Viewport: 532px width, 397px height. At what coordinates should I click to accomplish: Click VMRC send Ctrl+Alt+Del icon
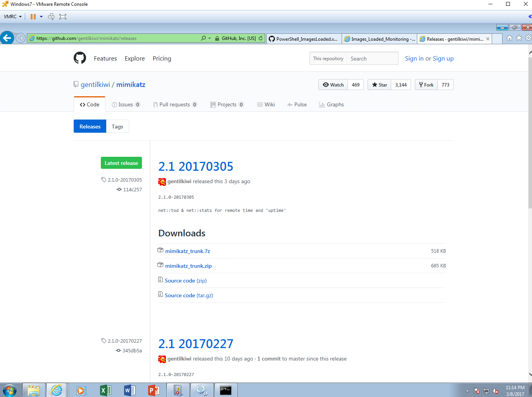click(51, 17)
